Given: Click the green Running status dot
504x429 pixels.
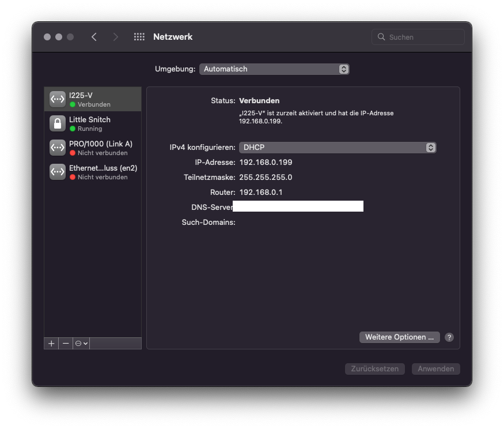Looking at the screenshot, I should [73, 129].
